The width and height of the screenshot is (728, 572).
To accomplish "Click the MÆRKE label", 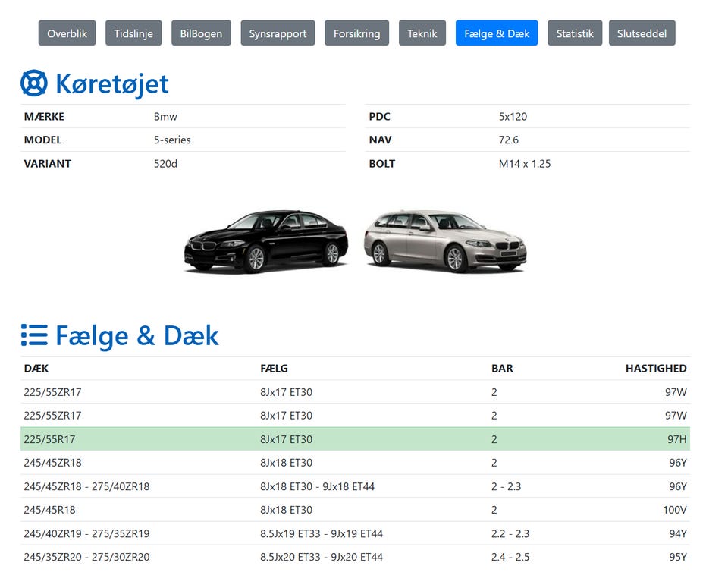I will (x=44, y=117).
